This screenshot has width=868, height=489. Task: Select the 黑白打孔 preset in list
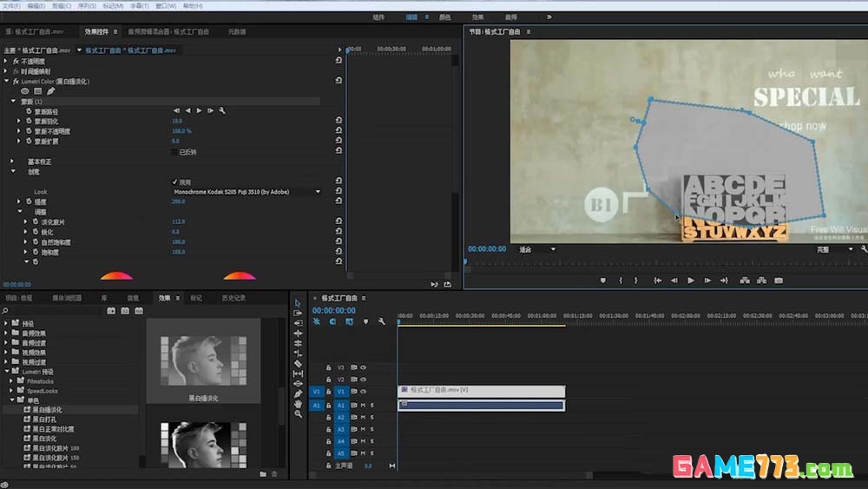pos(44,419)
